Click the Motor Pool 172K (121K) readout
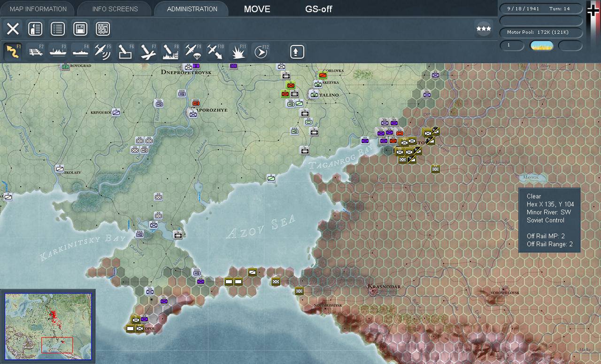This screenshot has width=601, height=364. 541,32
